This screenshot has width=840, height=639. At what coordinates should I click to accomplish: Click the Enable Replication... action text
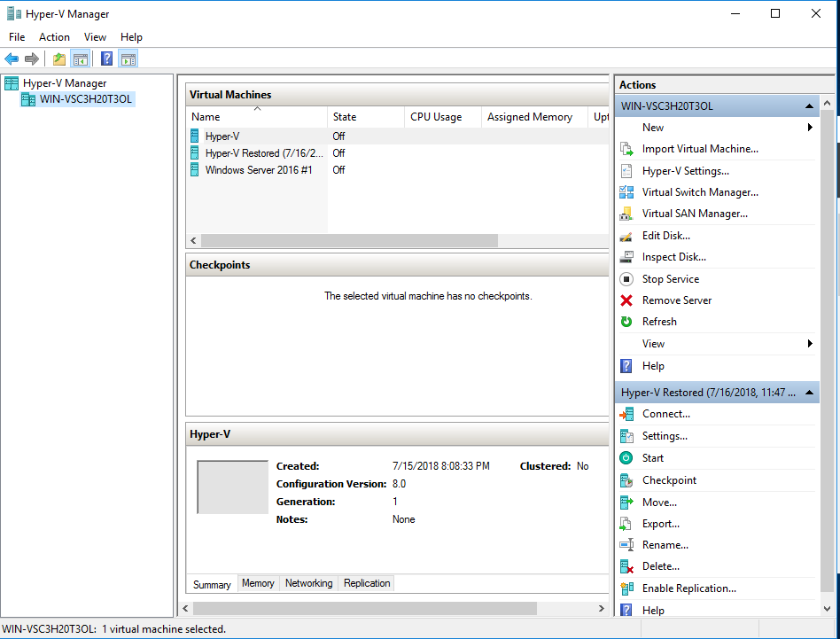689,588
